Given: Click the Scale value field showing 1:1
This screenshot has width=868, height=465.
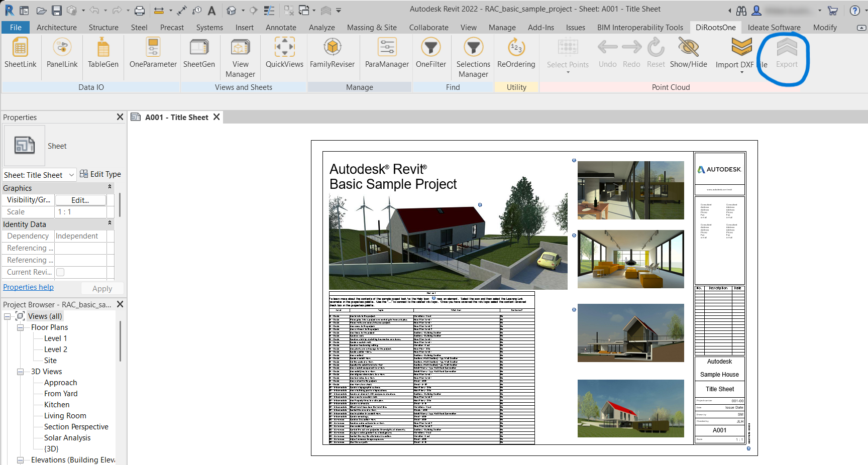Looking at the screenshot, I should pyautogui.click(x=80, y=211).
